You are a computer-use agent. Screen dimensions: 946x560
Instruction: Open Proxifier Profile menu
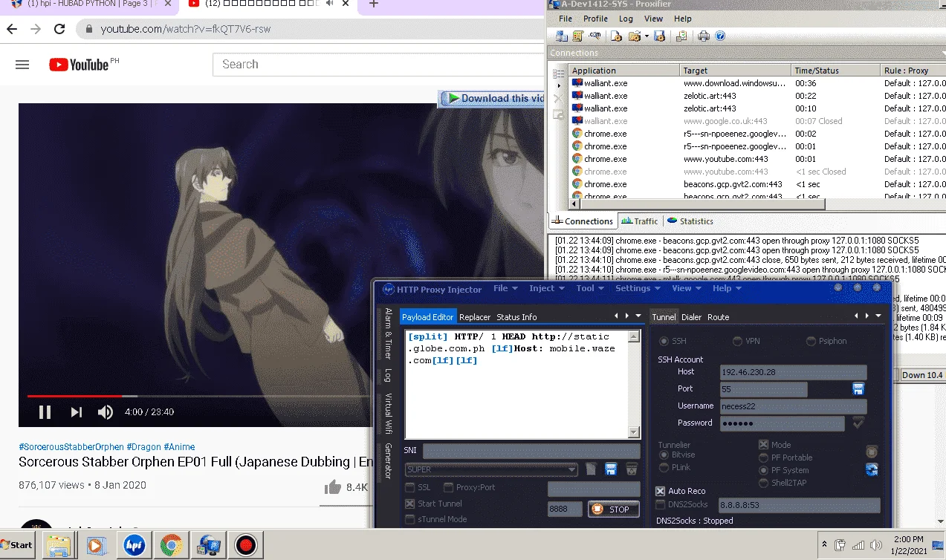[x=595, y=19]
